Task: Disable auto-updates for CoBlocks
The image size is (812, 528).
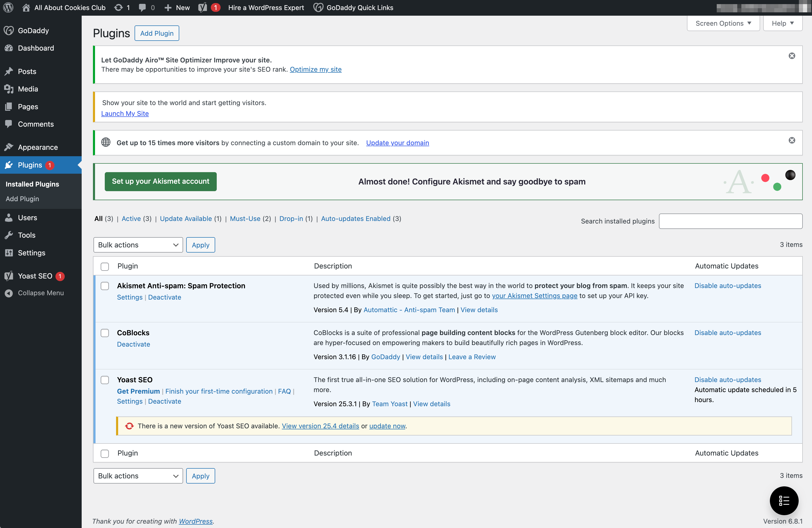Action: coord(728,332)
